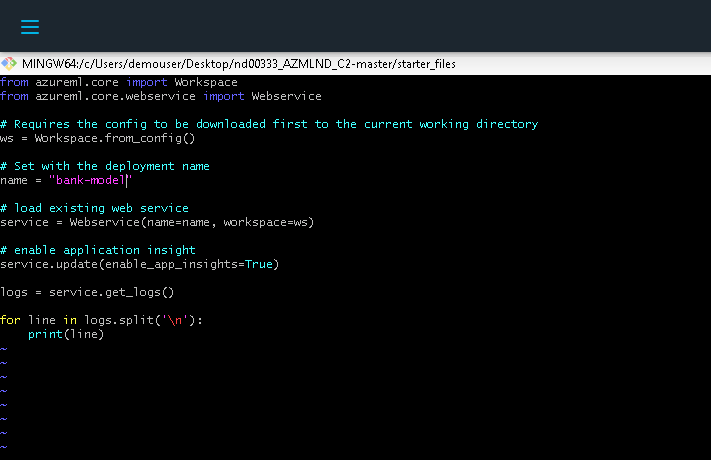Image resolution: width=711 pixels, height=460 pixels.
Task: Click 'enable application insight' comment
Action: coord(98,250)
